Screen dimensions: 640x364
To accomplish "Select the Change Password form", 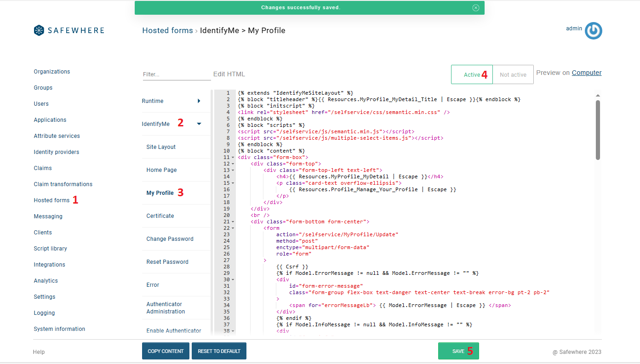I will click(x=170, y=239).
